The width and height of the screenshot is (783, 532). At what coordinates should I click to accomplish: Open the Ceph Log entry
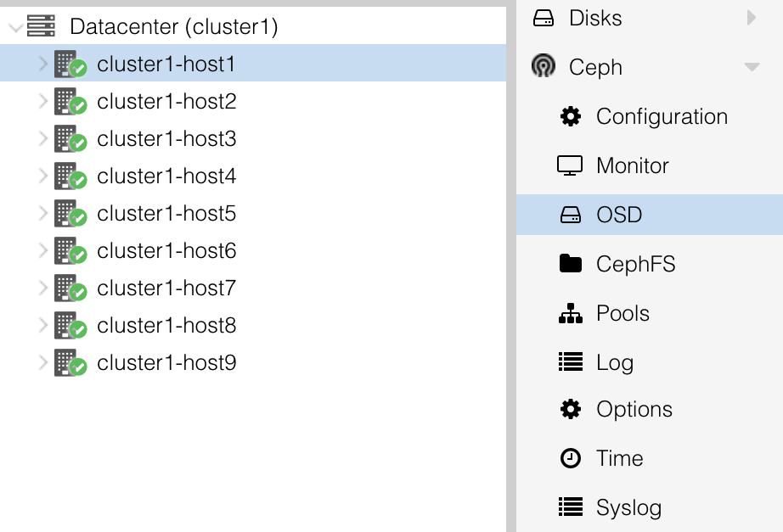click(x=615, y=362)
